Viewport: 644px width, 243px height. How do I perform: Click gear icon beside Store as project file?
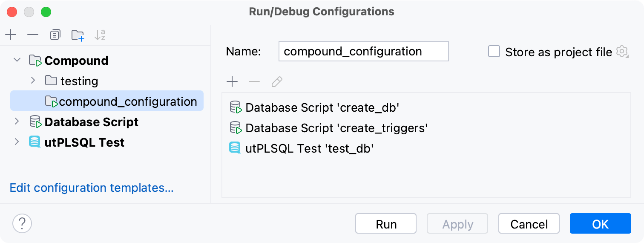622,52
